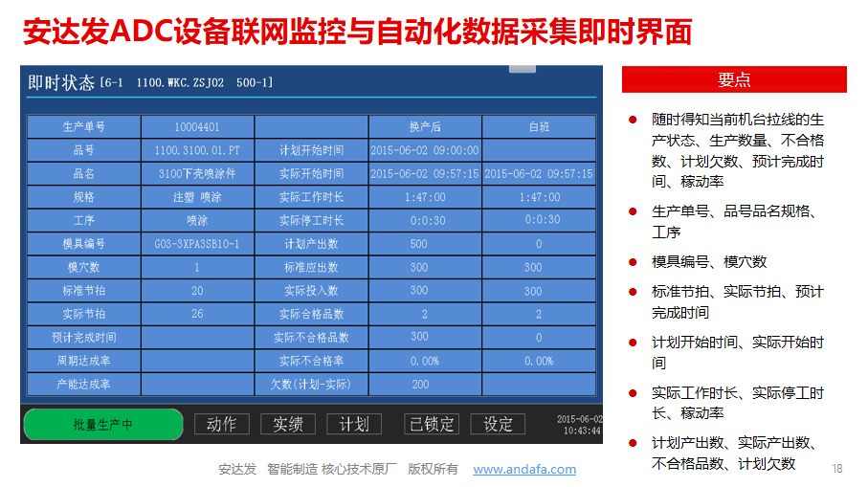Select mold number G03-3XPA3SB10-1

(x=197, y=244)
